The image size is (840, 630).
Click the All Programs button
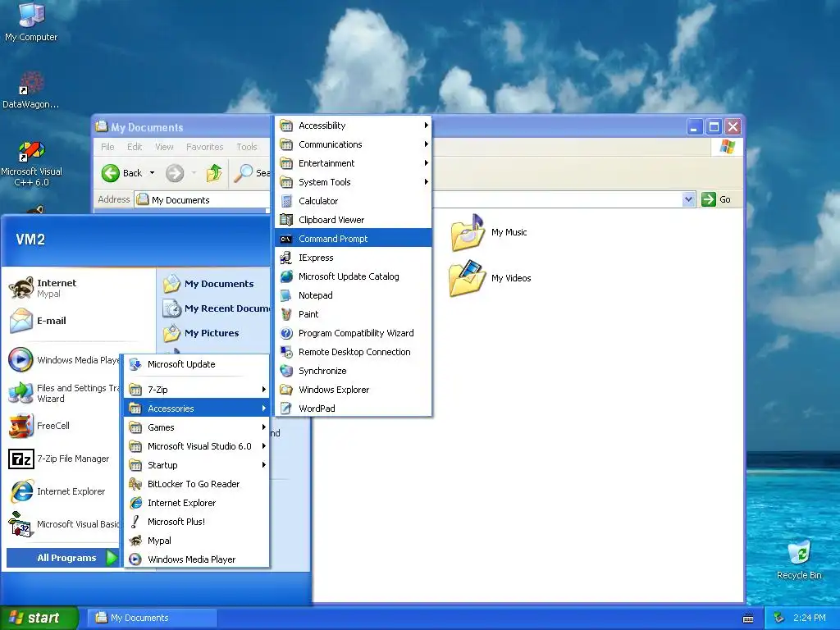[x=62, y=558]
